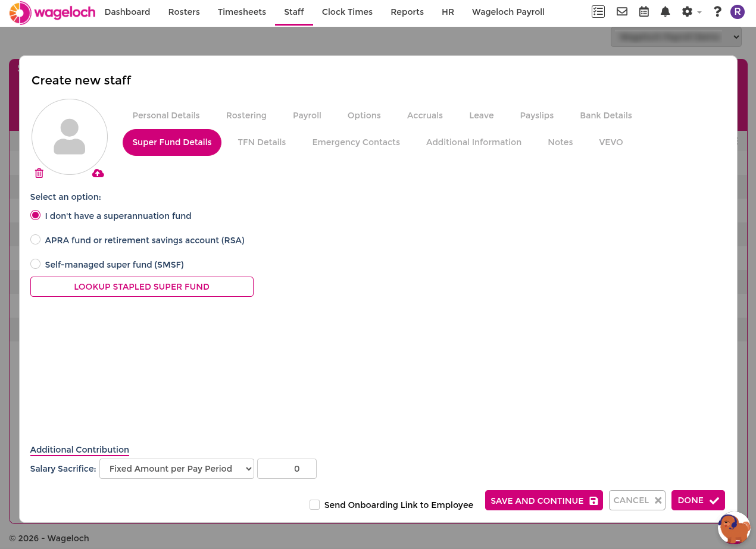Image resolution: width=756 pixels, height=549 pixels.
Task: Open the blurred company selector dropdown
Action: (x=676, y=37)
